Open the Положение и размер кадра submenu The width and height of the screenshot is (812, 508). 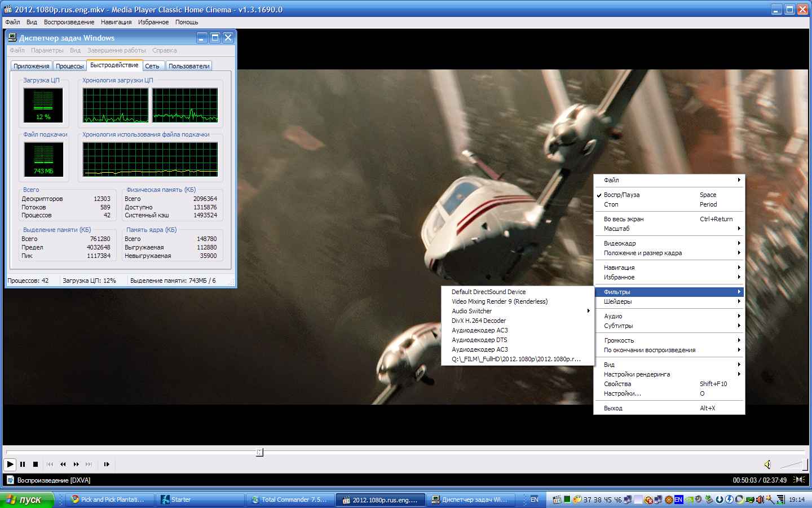point(669,253)
